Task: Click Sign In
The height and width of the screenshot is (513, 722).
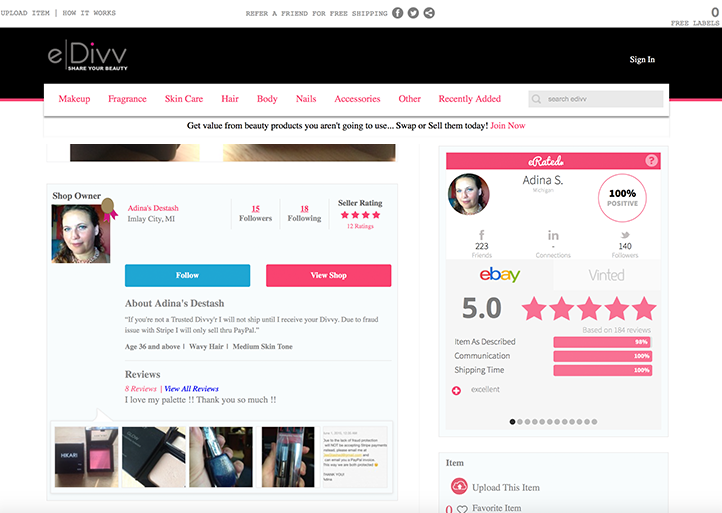Action: pyautogui.click(x=642, y=59)
